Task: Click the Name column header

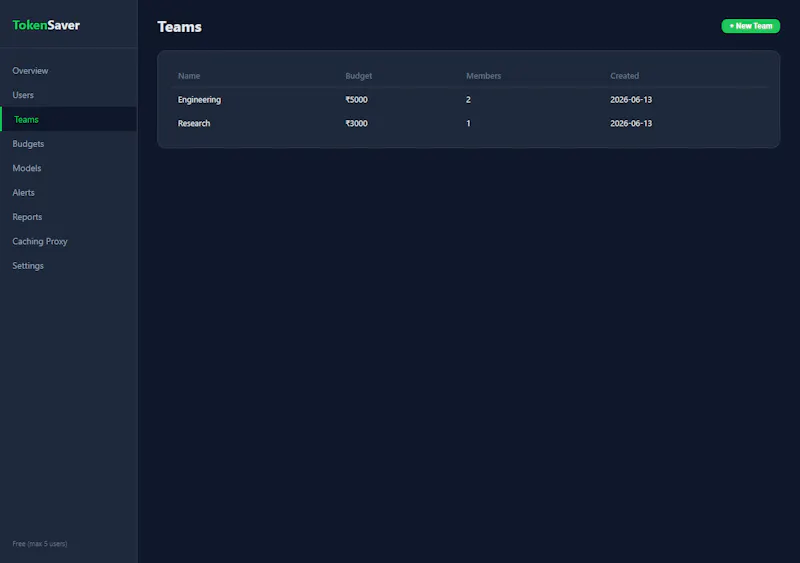Action: [189, 76]
